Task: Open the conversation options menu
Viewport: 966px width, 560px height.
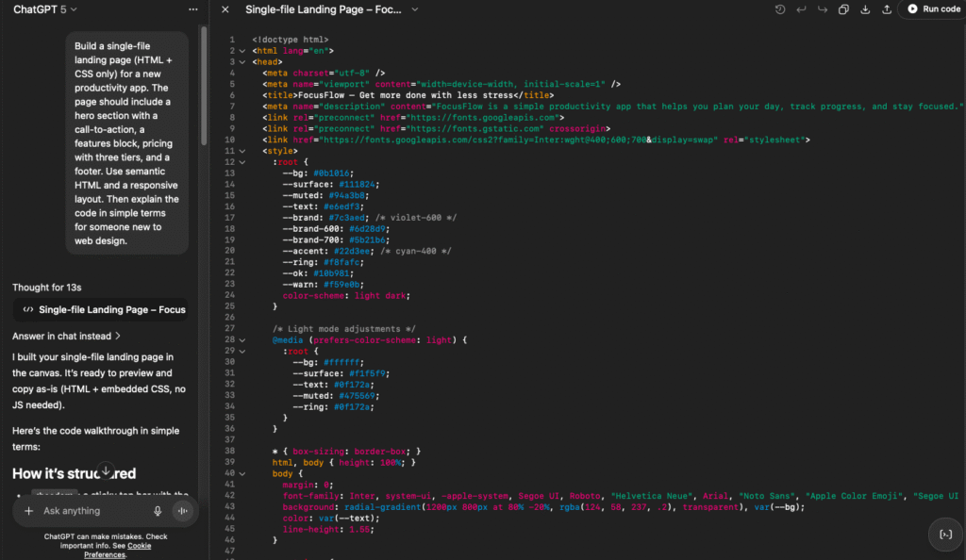Action: pos(192,9)
